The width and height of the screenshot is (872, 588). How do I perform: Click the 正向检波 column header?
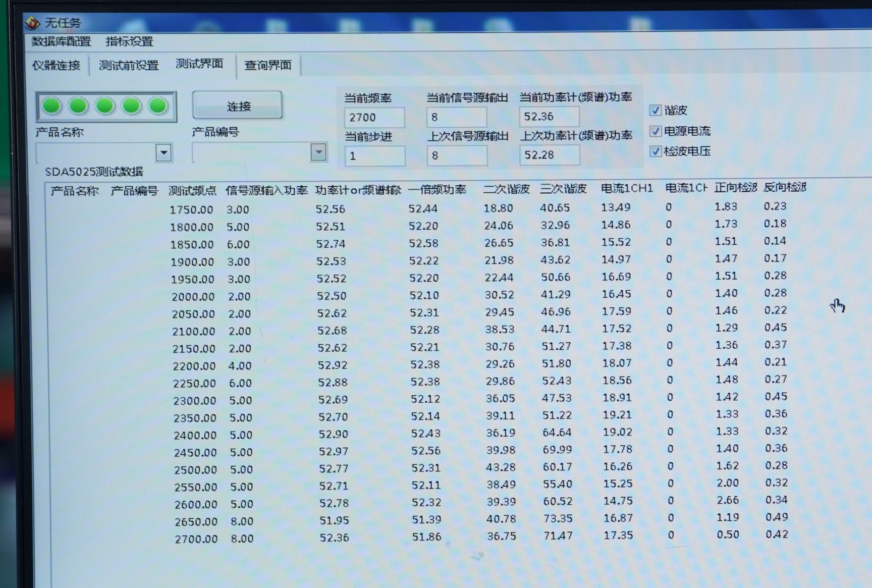tap(735, 188)
